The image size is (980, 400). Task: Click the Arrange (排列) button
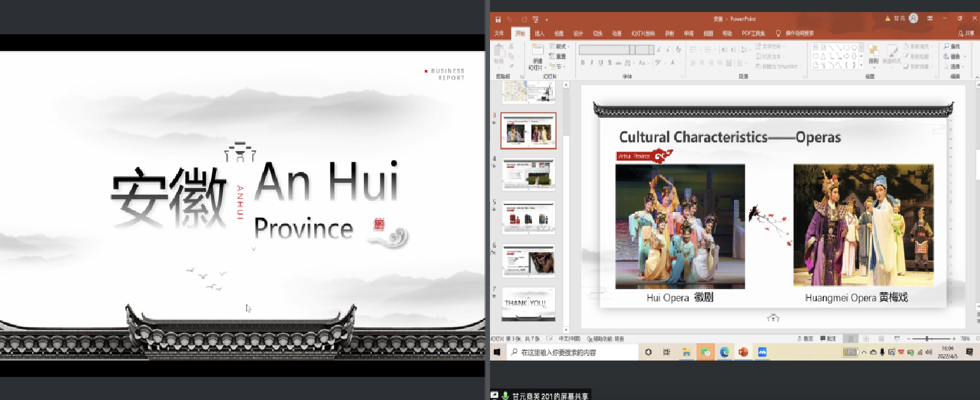click(874, 56)
